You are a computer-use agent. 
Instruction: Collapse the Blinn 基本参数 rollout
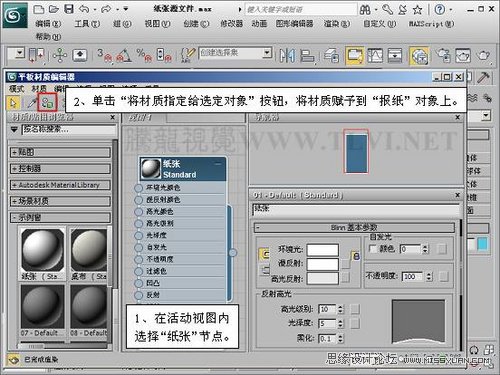coord(354,228)
